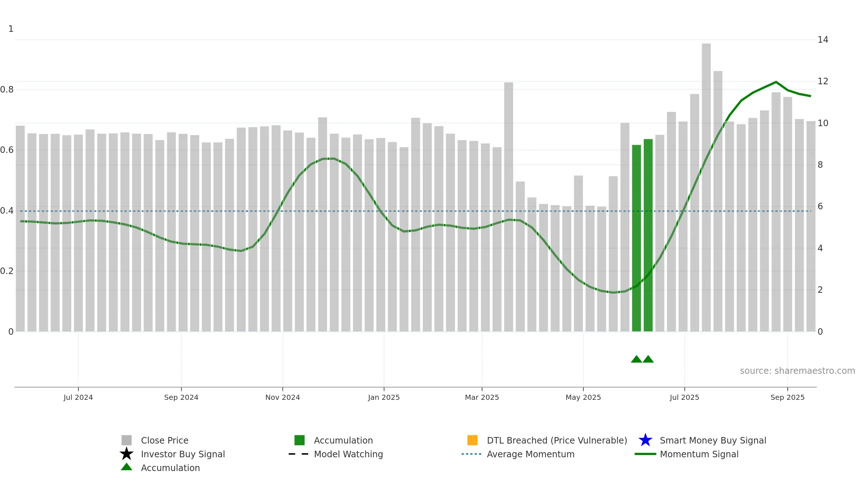This screenshot has width=868, height=488.
Task: Click the DTL Breached (Price Vulnerable) label
Action: pos(557,440)
